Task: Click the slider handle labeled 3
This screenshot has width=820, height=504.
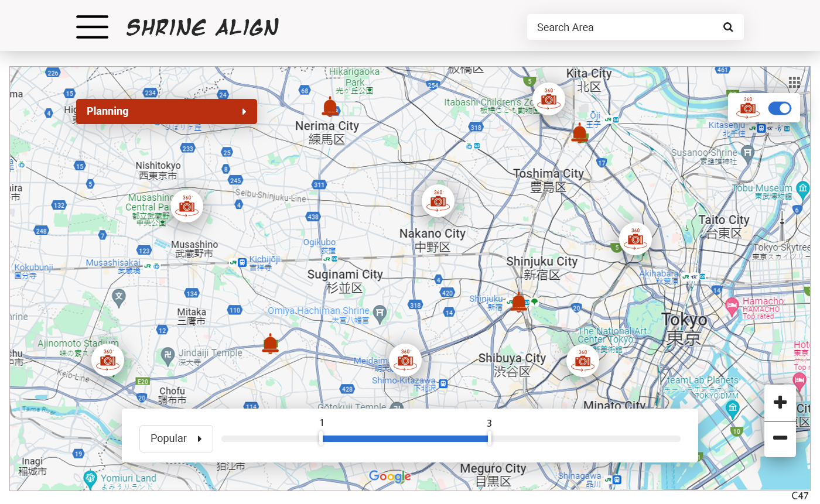Action: point(489,438)
